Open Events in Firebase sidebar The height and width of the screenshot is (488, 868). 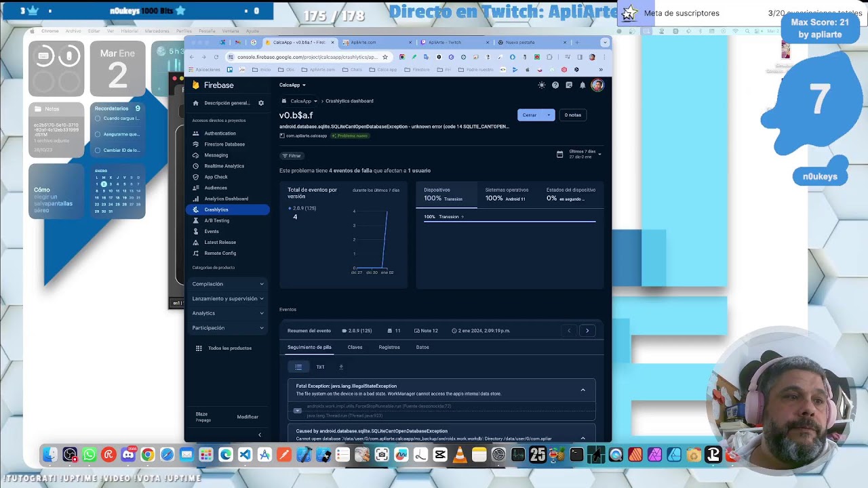point(212,231)
